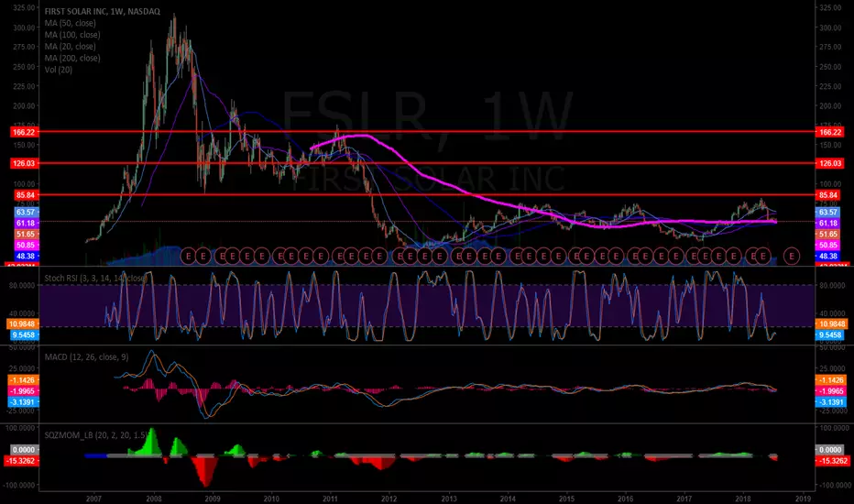
Task: Click the blue 9.5458 Stoch RSI value on the left scale
Action: [x=25, y=335]
